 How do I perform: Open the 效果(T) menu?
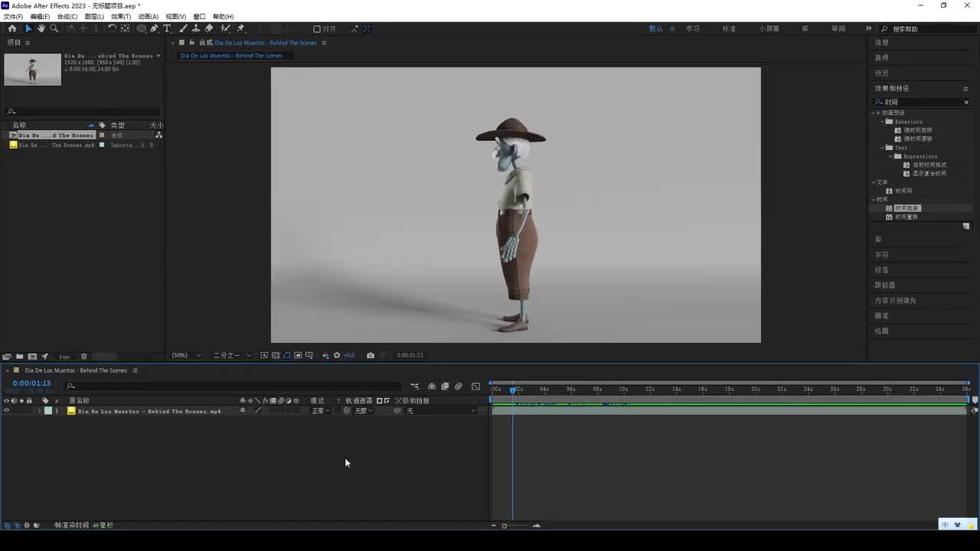[x=121, y=16]
